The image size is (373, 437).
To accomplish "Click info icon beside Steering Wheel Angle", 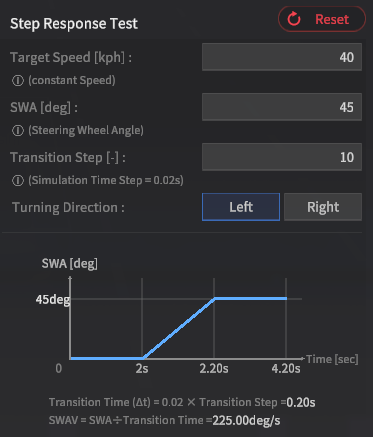I will click(18, 131).
